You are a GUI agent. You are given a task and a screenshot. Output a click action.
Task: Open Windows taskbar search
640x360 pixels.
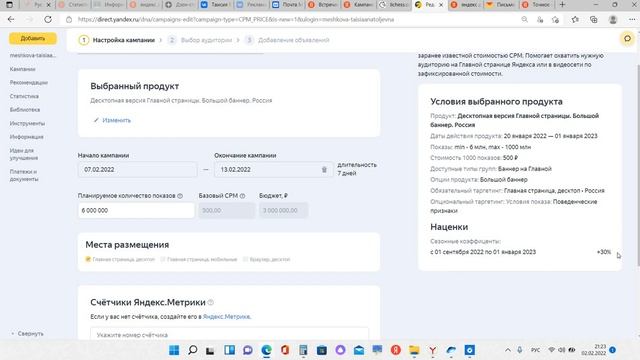193,350
